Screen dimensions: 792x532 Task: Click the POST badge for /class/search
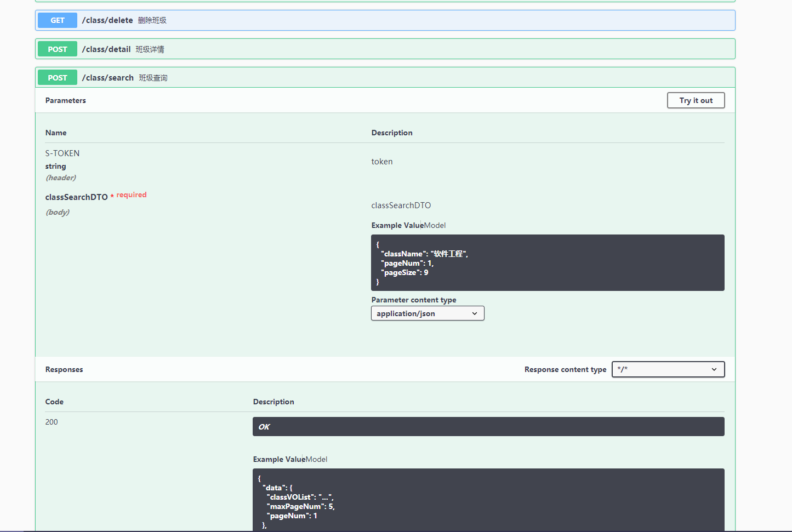(58, 78)
